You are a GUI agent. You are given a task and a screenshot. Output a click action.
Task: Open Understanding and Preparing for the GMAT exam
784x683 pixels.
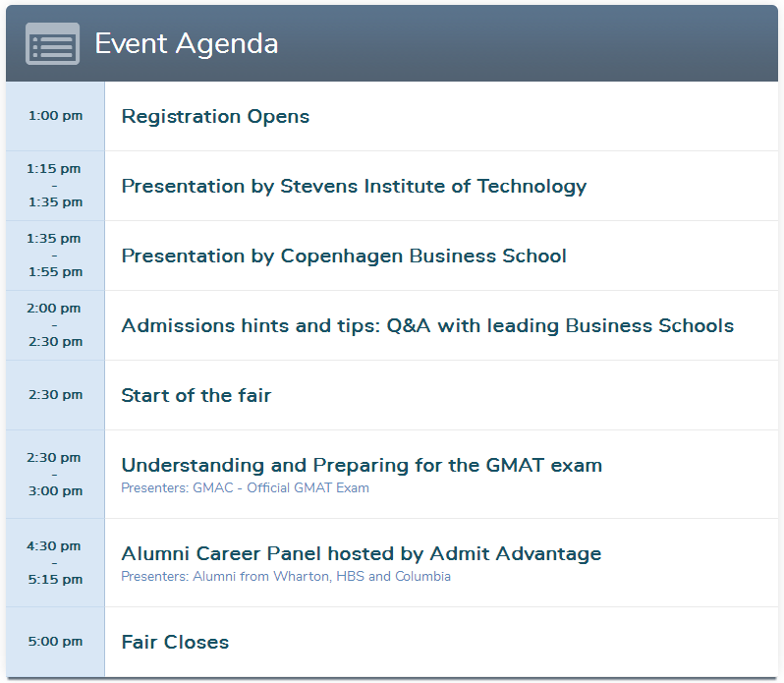click(x=362, y=465)
